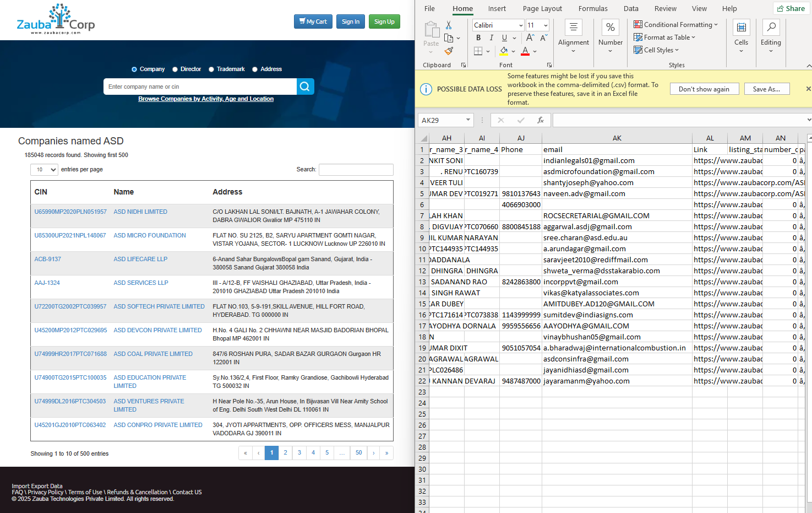
Task: Click the Share button in Excel
Action: (791, 8)
